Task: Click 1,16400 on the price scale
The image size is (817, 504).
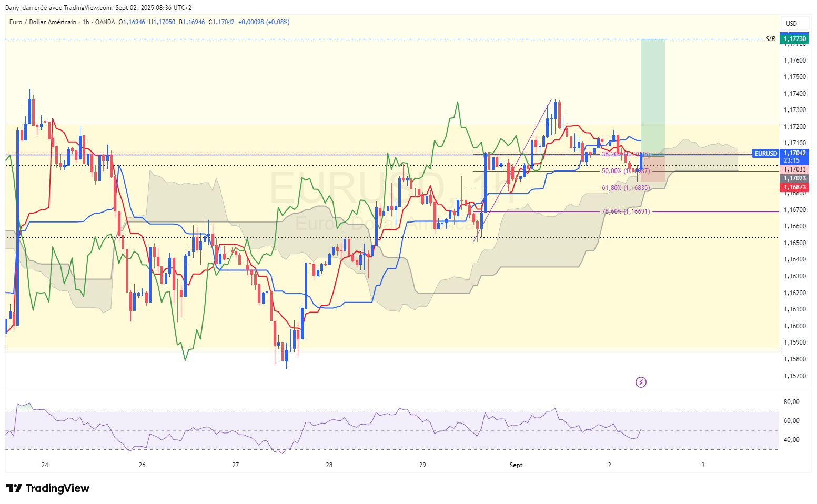Action: click(x=795, y=259)
